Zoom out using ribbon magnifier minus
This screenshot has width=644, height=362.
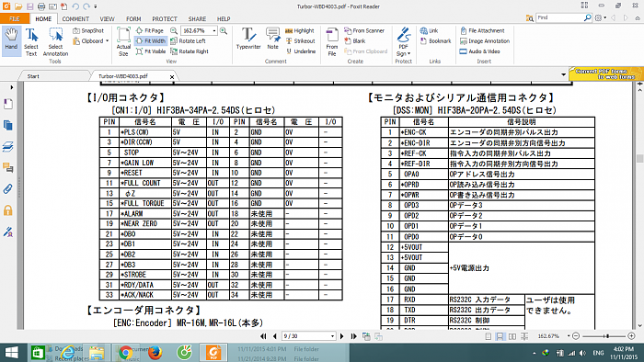[x=174, y=30]
